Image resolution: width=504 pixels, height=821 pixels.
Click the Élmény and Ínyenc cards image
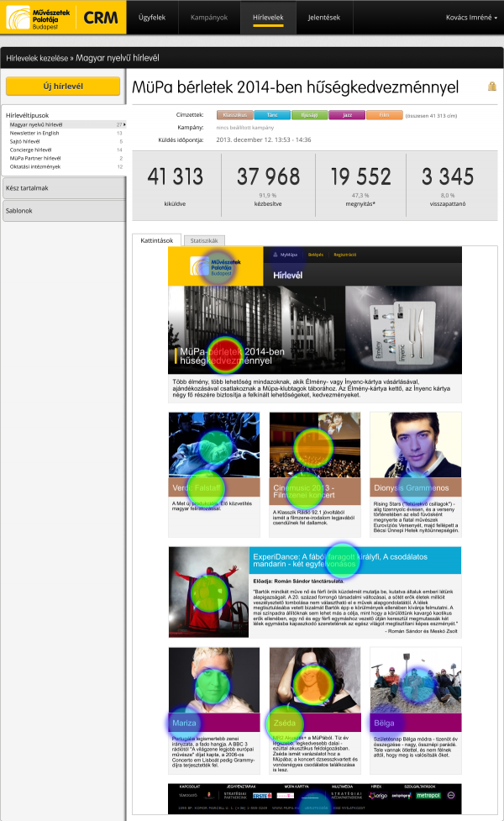tap(403, 330)
